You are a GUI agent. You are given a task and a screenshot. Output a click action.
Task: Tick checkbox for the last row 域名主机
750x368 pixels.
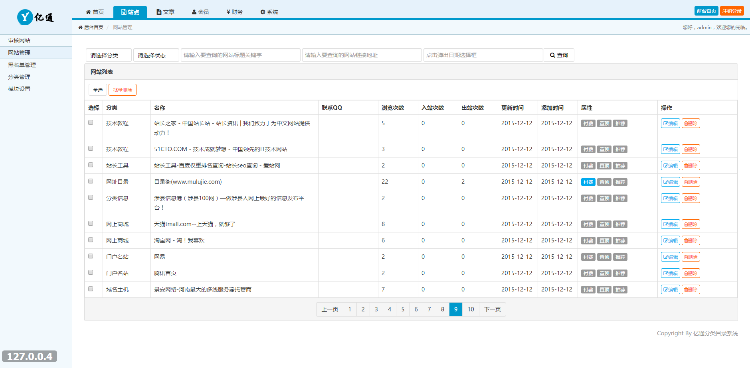90,289
